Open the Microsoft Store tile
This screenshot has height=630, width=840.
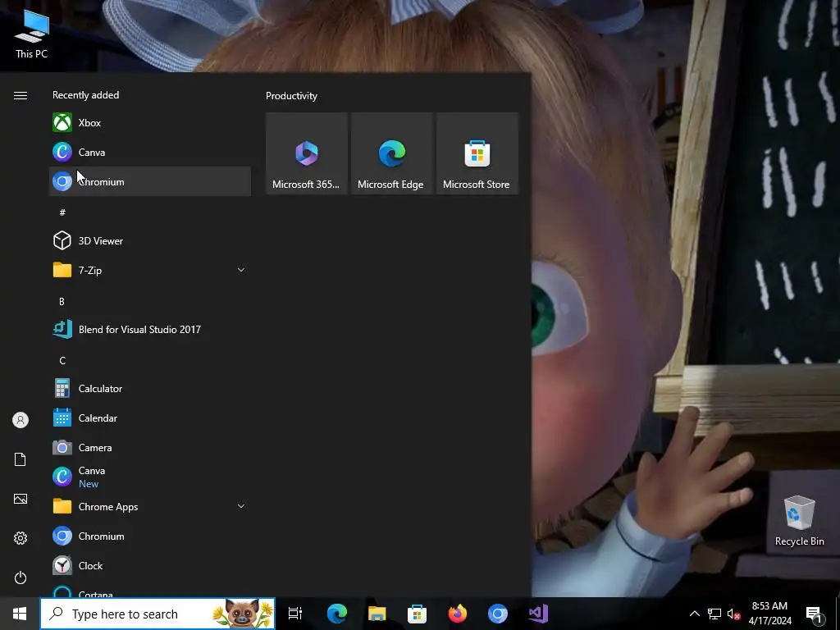[477, 153]
